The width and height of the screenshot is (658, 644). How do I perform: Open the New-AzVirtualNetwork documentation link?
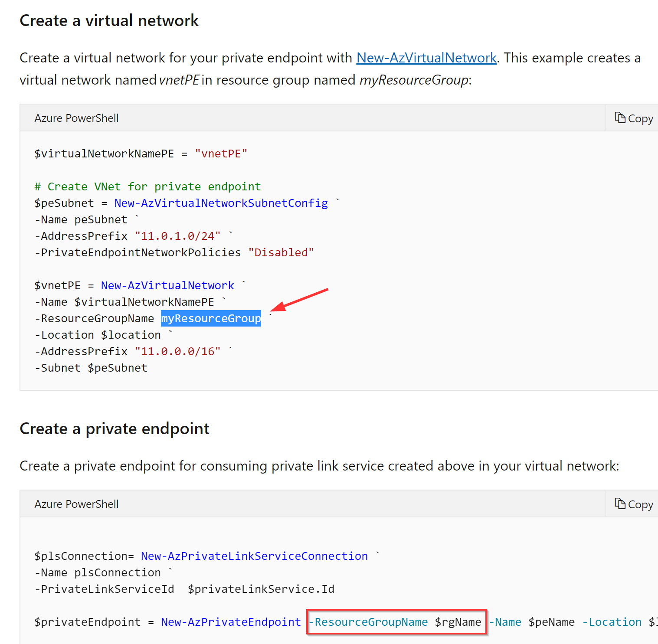click(426, 58)
